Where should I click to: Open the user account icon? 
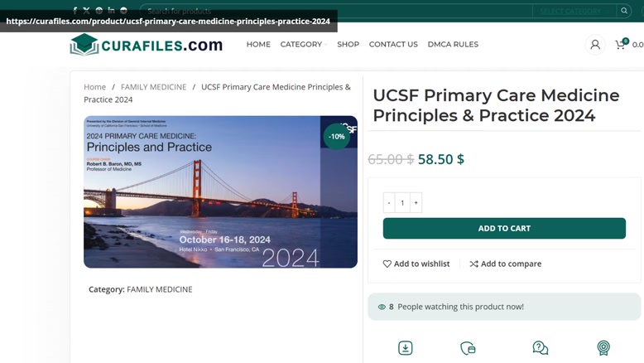pos(594,45)
